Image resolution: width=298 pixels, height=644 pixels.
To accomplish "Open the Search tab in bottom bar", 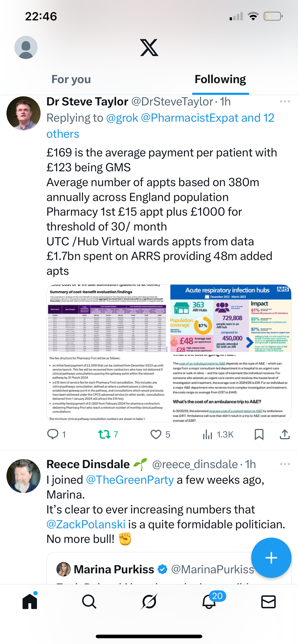I will click(x=89, y=601).
